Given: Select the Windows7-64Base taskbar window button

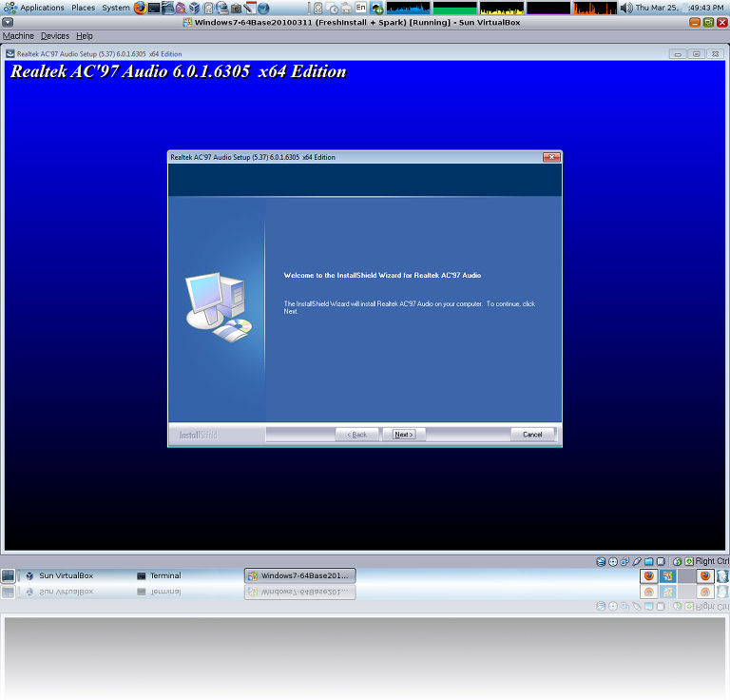Looking at the screenshot, I should 300,575.
